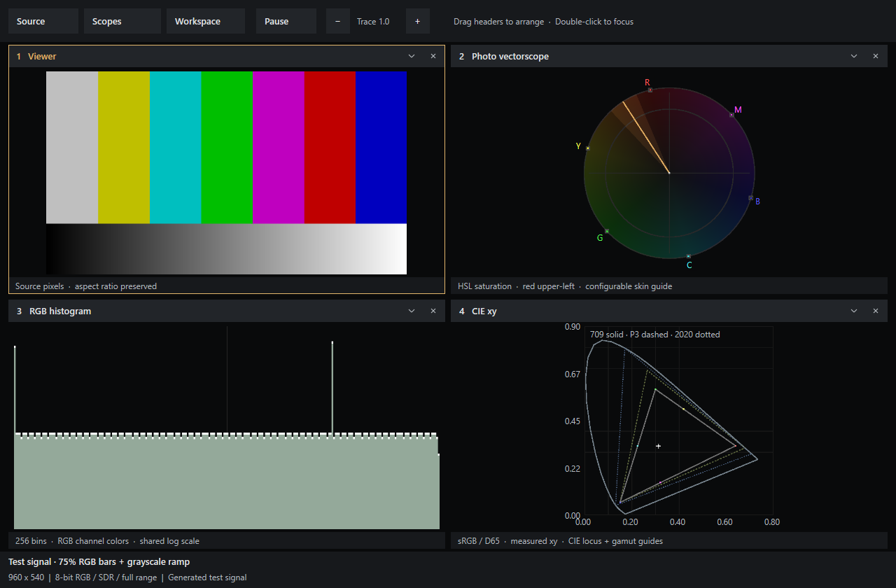896x588 pixels.
Task: Click the G target on vectorscope
Action: click(x=607, y=231)
